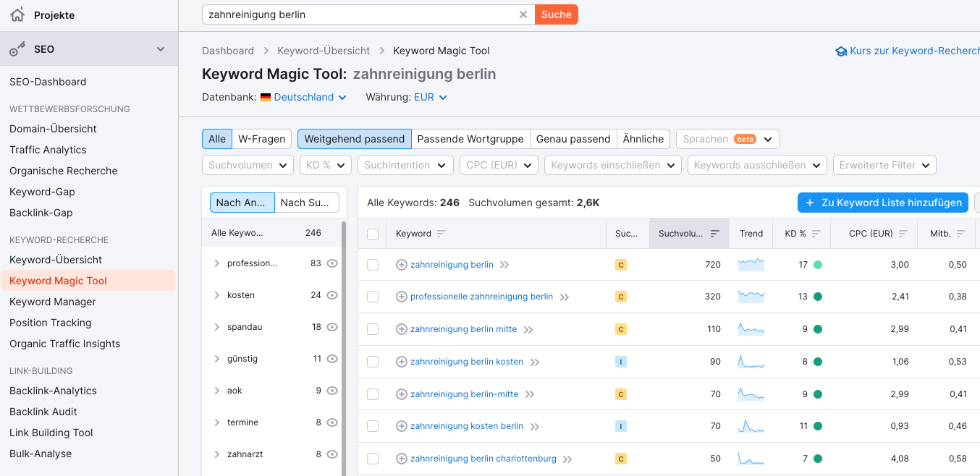The height and width of the screenshot is (476, 980).
Task: Add zahnreinigung kosten berlin with the plus icon
Action: click(x=402, y=426)
